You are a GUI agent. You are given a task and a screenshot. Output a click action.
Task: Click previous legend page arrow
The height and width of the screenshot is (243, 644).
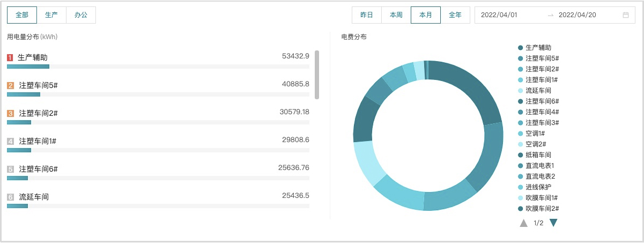[x=524, y=223]
